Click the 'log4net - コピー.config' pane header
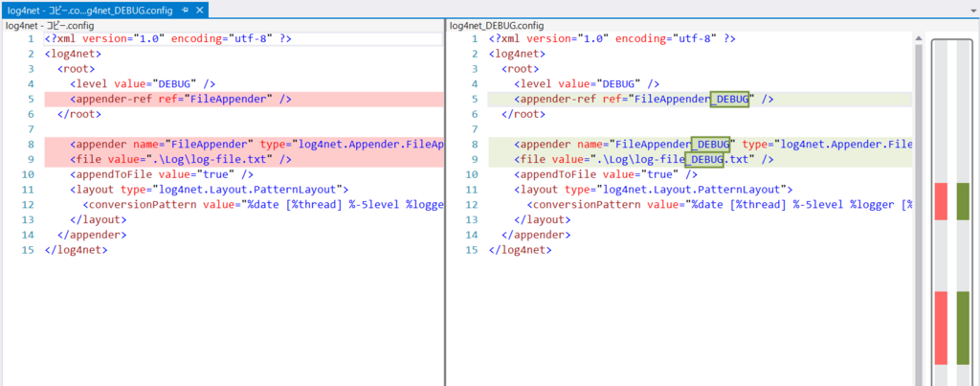This screenshot has width=980, height=386. point(49,26)
